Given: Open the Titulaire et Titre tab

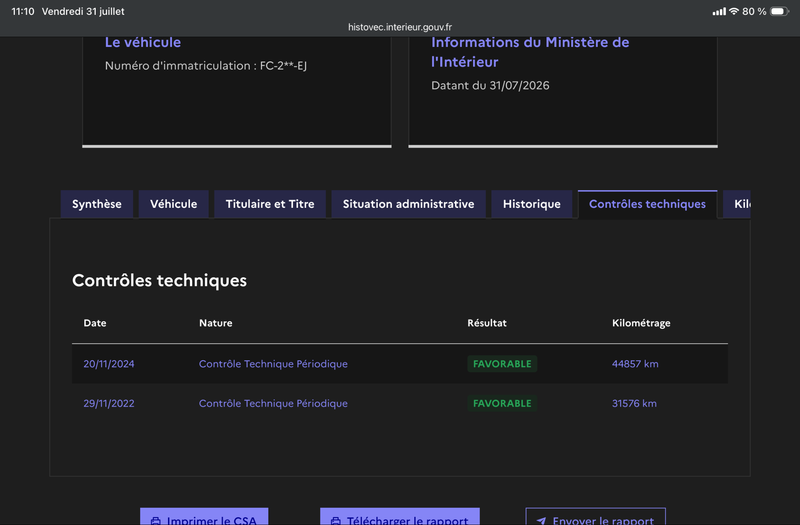Looking at the screenshot, I should (x=270, y=204).
